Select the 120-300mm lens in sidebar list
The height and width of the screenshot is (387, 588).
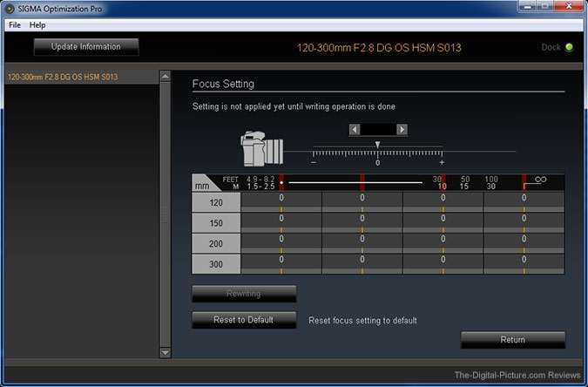point(81,77)
